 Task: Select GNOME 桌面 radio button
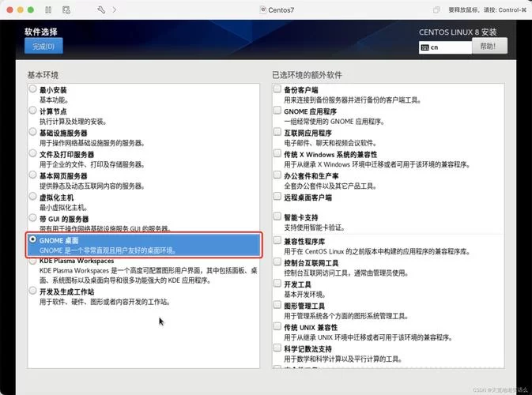[32, 239]
